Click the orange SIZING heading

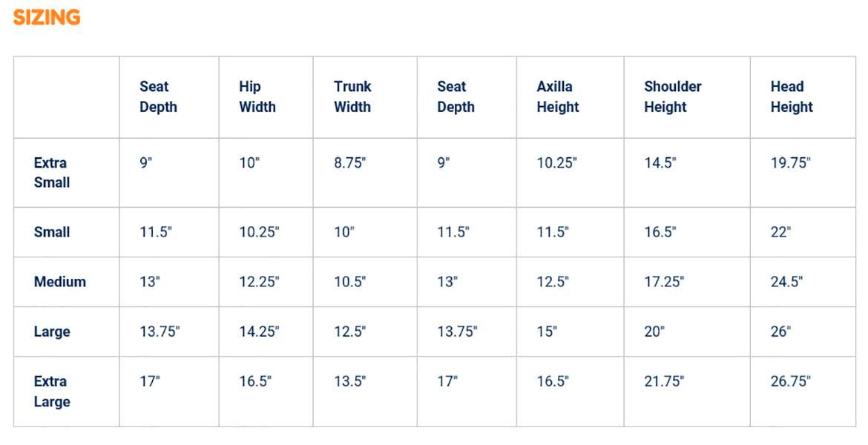tap(47, 18)
